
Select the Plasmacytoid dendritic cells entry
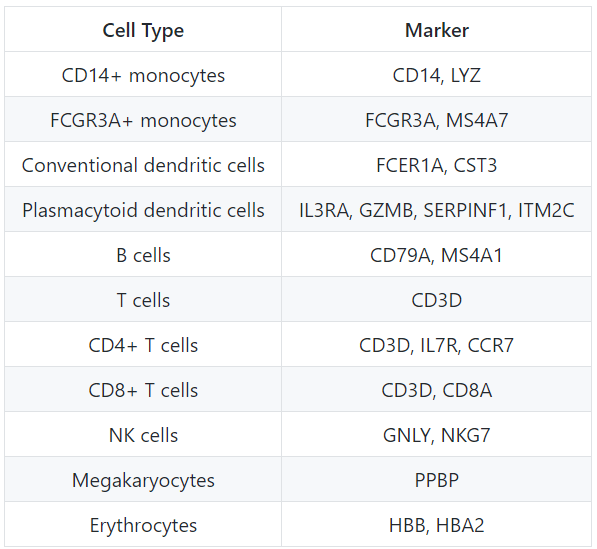pos(143,210)
